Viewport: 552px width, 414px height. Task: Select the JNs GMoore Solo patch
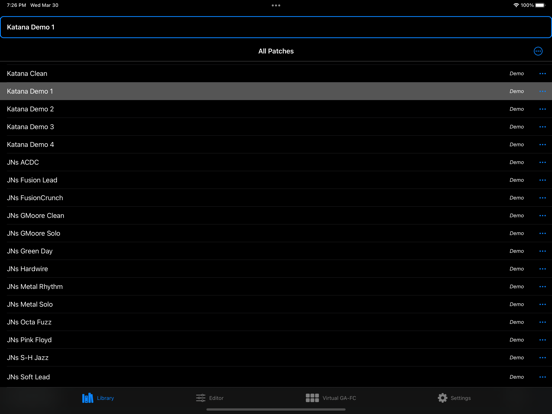tap(276, 233)
